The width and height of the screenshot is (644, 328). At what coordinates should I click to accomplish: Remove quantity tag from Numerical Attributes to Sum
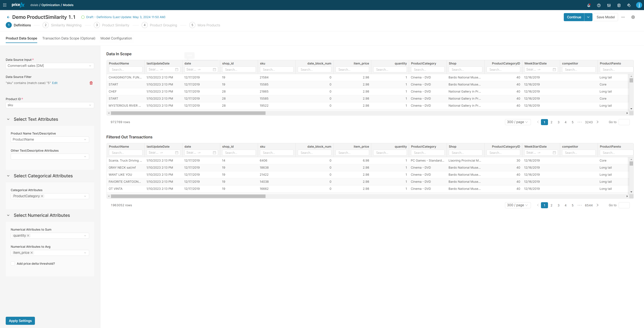tap(28, 236)
